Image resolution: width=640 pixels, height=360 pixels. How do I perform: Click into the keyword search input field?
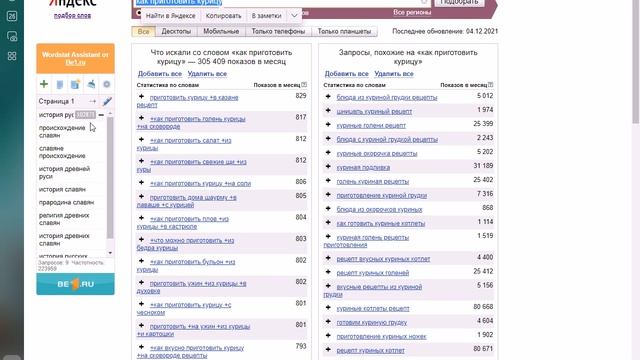click(x=282, y=2)
